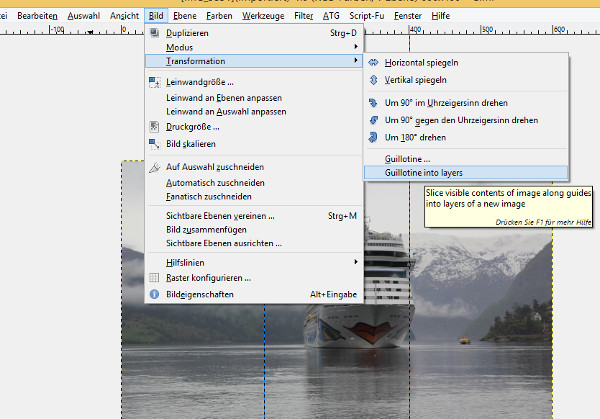
Task: Open the Werkzeuge menu
Action: (263, 16)
